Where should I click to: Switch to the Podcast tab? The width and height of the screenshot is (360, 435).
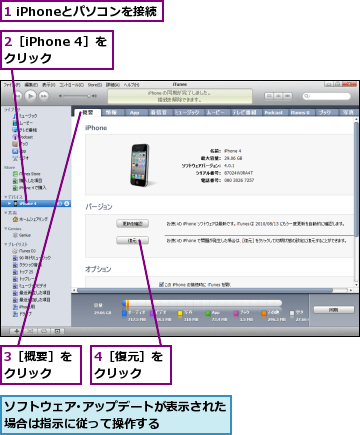[x=274, y=113]
